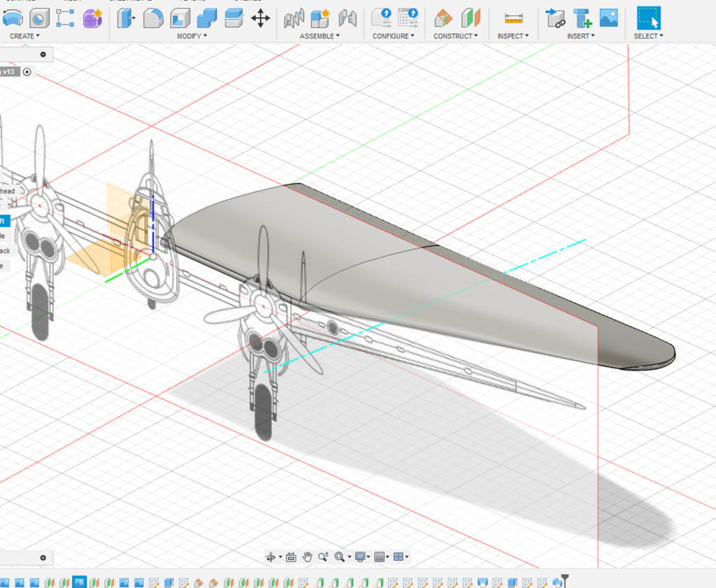The height and width of the screenshot is (588, 716).
Task: Click the document name tag v13
Action: pyautogui.click(x=9, y=72)
